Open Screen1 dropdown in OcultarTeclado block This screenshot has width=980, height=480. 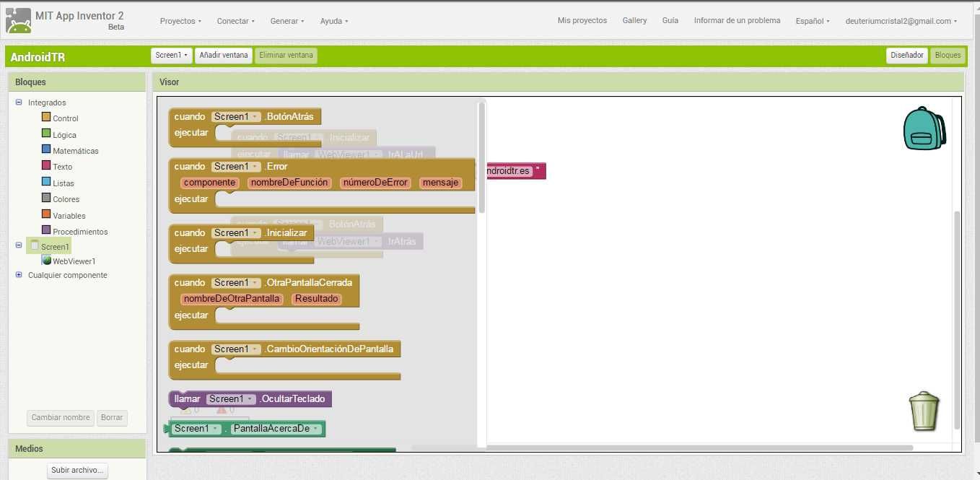(x=231, y=399)
